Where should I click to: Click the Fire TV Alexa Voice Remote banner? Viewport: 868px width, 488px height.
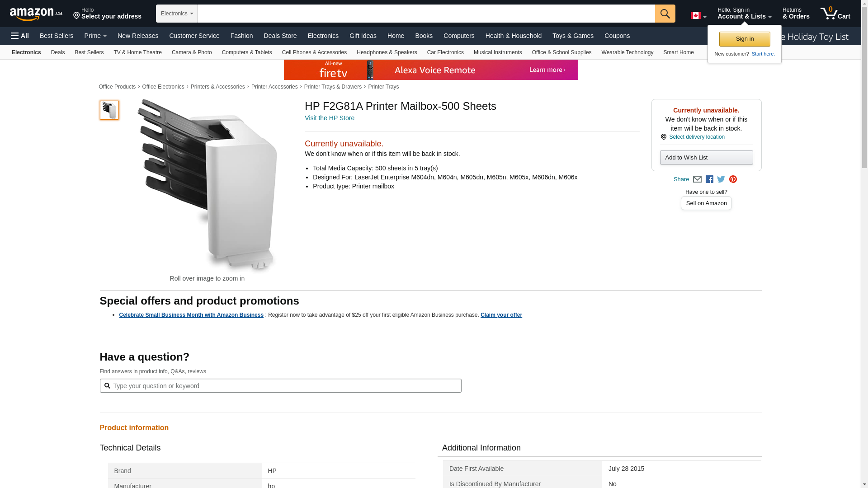[x=430, y=70]
